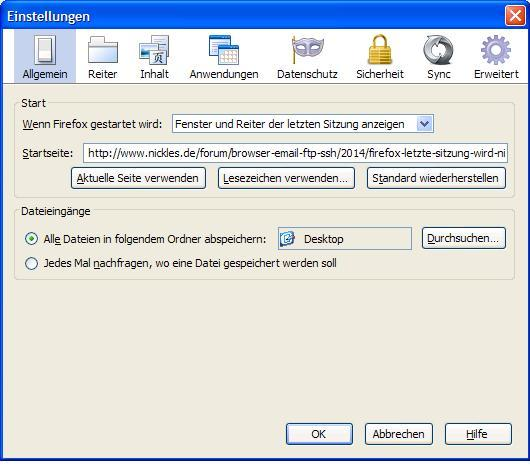Click 'Lesezeichen verwenden...' button
The image size is (530, 465).
286,178
